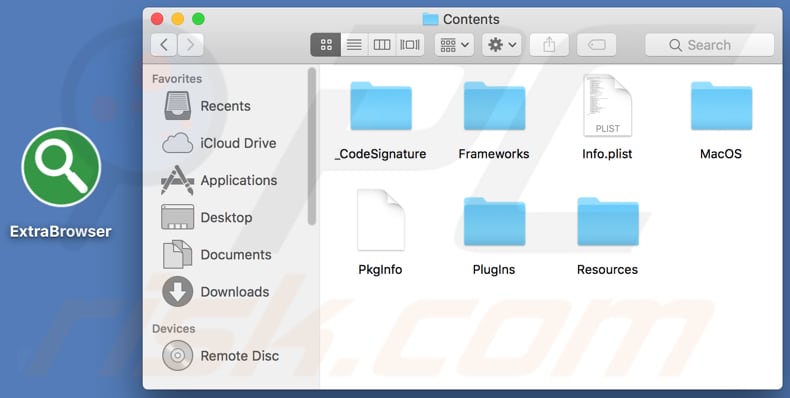This screenshot has height=398, width=790.
Task: Select the PkgInfo file icon
Action: coord(381,220)
